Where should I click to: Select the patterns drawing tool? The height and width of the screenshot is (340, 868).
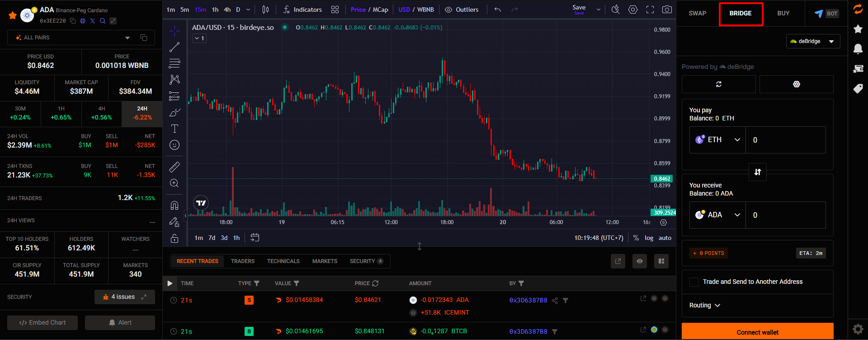coord(175,80)
